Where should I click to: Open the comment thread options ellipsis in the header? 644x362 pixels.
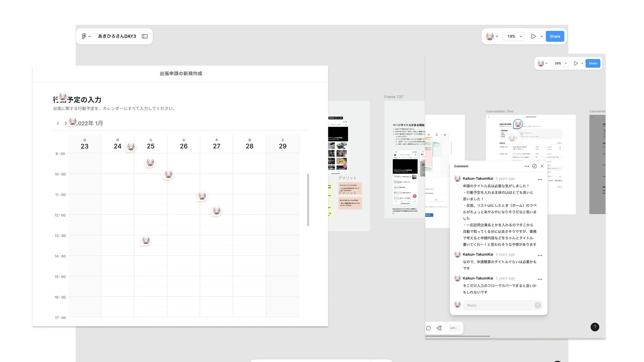pos(527,166)
